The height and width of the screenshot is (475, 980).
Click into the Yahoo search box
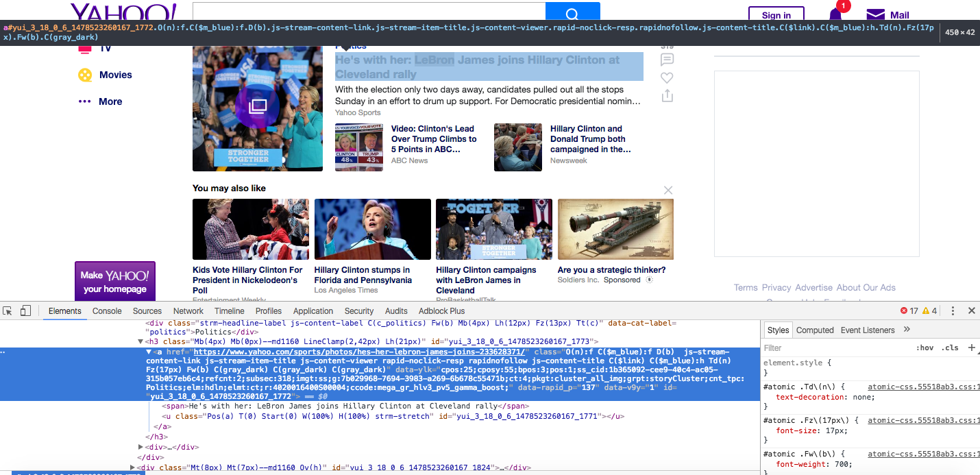[369, 12]
